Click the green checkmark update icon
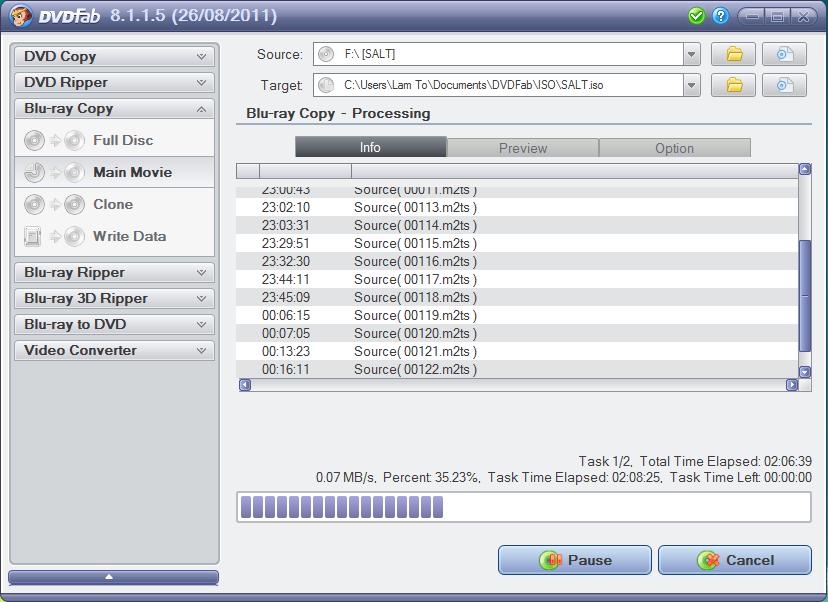 pyautogui.click(x=697, y=16)
